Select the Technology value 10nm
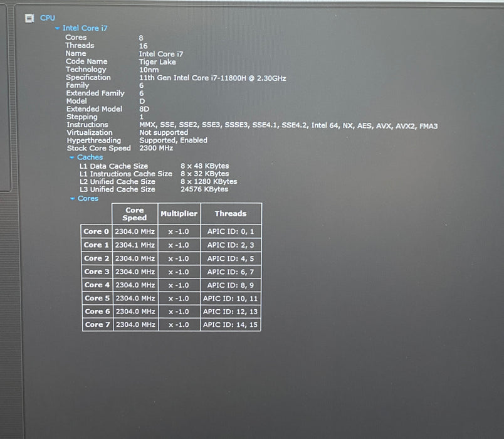This screenshot has height=439, width=504. pos(149,70)
